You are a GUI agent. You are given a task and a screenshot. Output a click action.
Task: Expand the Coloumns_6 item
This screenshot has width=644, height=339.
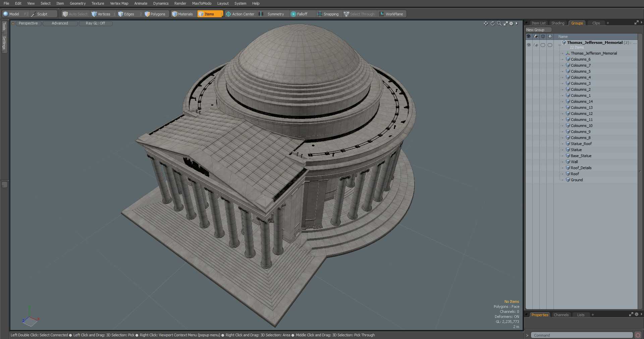562,59
